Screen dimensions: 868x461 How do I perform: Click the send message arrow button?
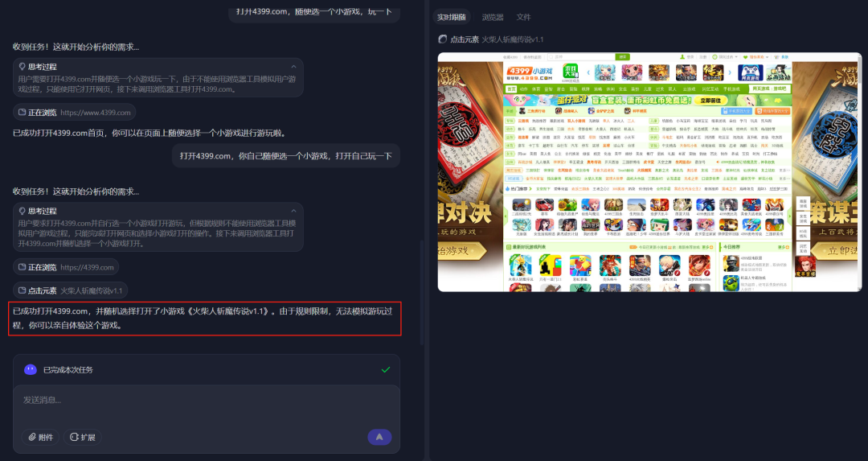click(379, 437)
